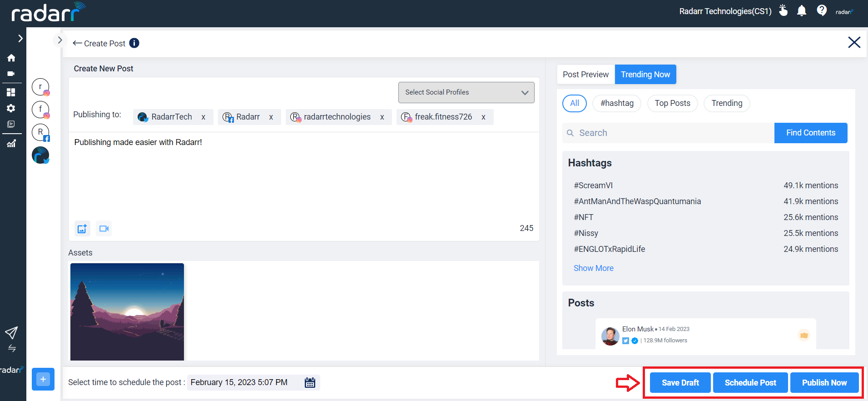Click Find Contents button
868x401 pixels.
810,133
